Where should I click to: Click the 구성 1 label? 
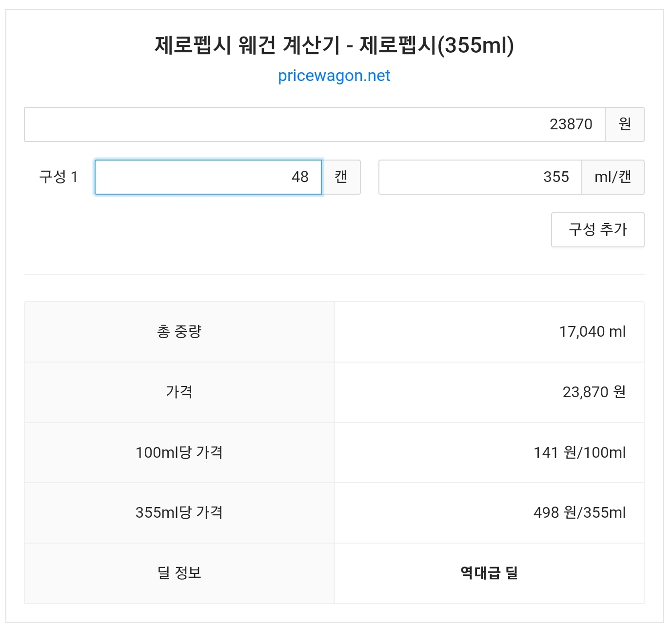pyautogui.click(x=59, y=177)
